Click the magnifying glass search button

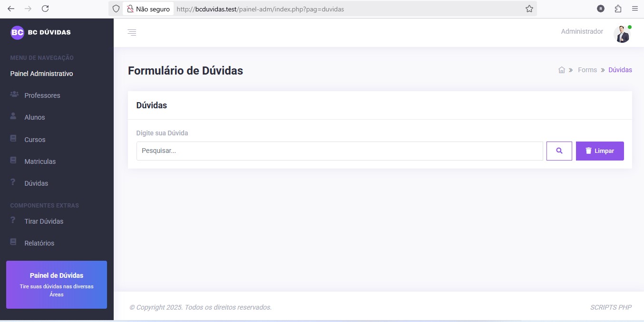click(559, 151)
